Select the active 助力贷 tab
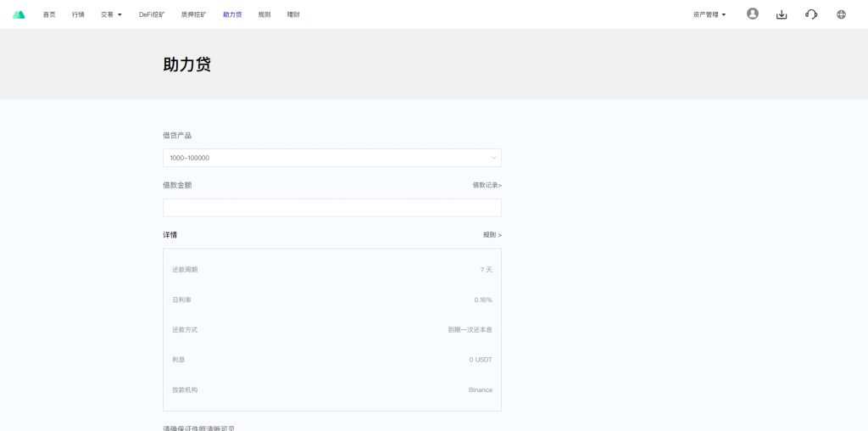The height and width of the screenshot is (431, 868). pyautogui.click(x=232, y=14)
